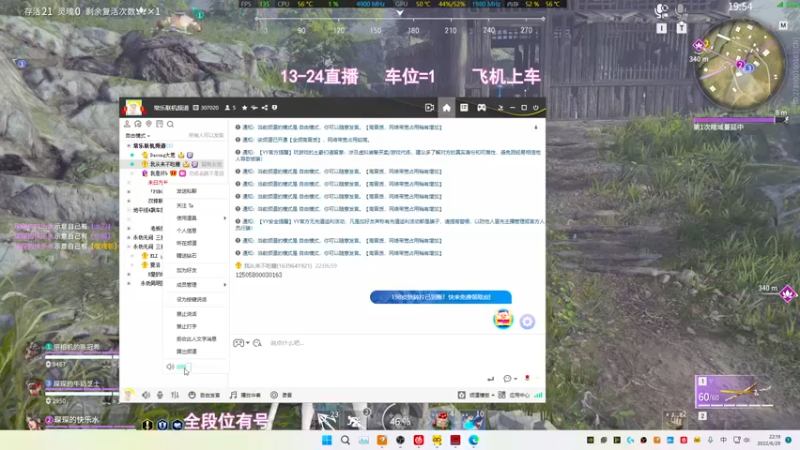This screenshot has height=450, width=800.
Task: Open the emoji picker dropdown
Action: click(510, 379)
